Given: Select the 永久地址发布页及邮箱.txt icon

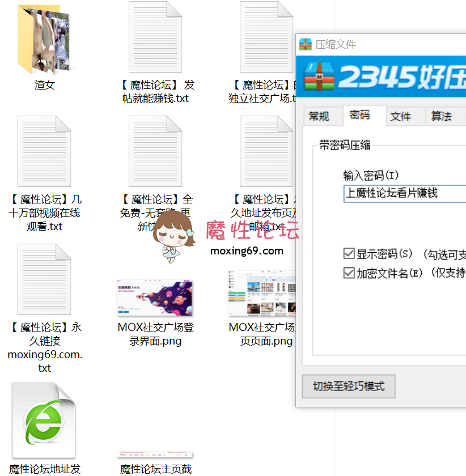Looking at the screenshot, I should [265, 150].
